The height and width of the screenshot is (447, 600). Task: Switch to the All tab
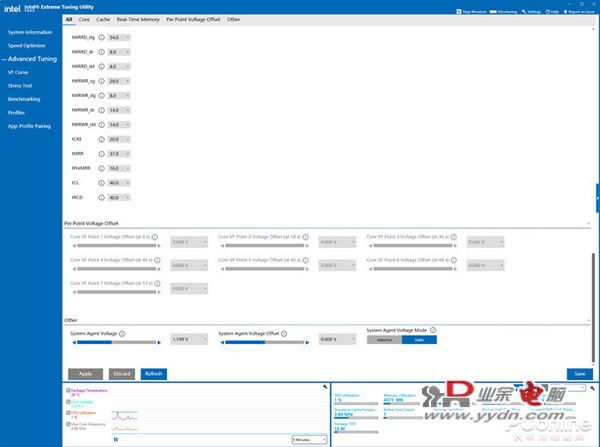coord(69,20)
